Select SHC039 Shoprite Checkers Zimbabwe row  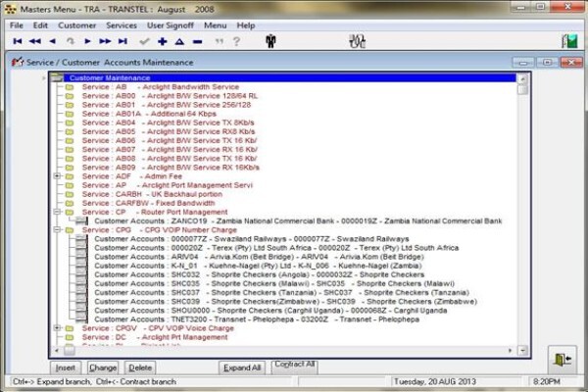coord(286,302)
